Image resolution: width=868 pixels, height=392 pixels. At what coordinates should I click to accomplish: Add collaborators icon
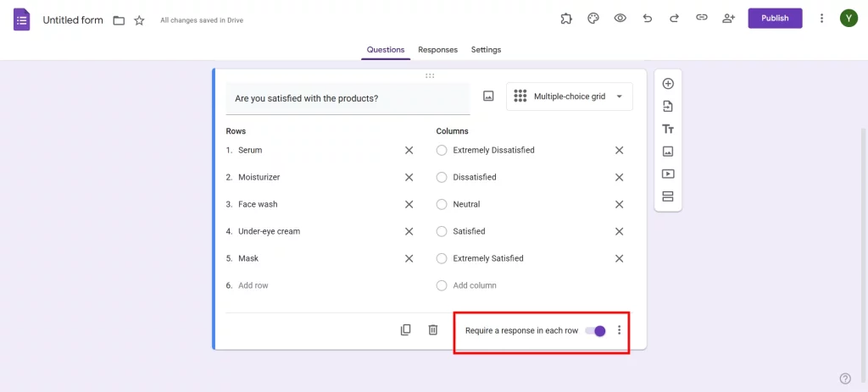coord(728,19)
